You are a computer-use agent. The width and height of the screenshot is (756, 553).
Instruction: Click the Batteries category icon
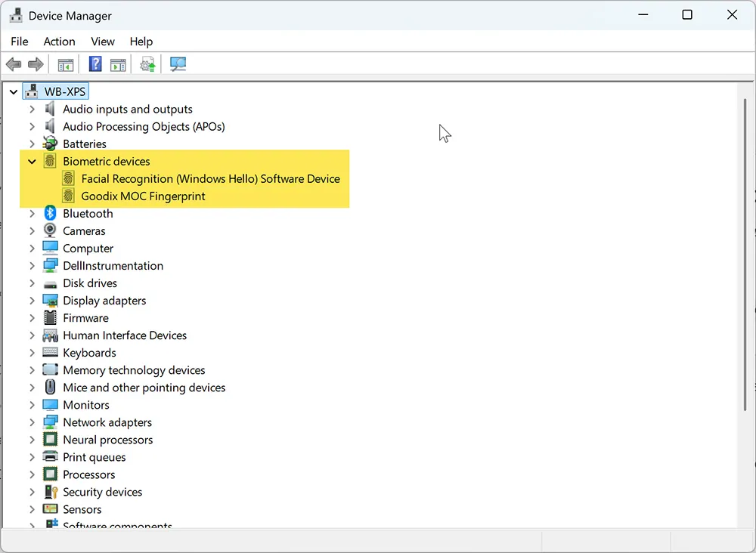(50, 144)
